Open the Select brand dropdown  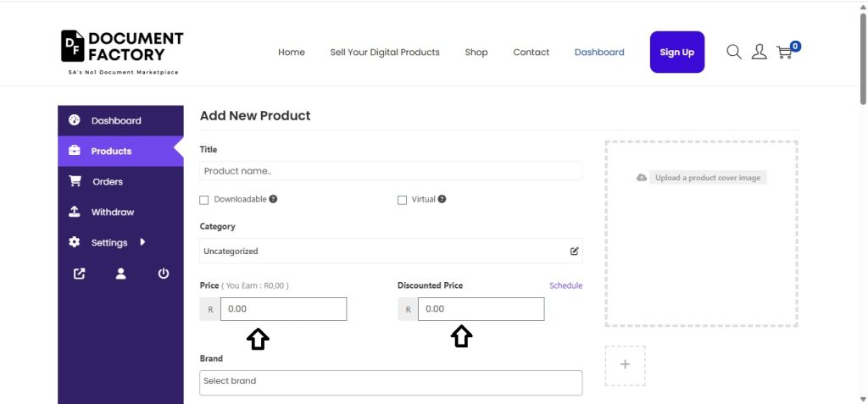tap(391, 382)
